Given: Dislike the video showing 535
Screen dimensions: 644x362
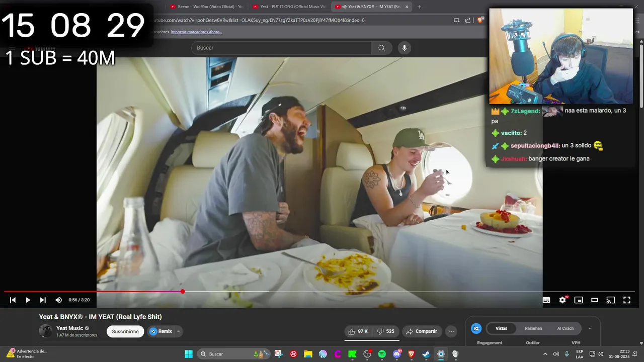Looking at the screenshot, I should [386, 331].
